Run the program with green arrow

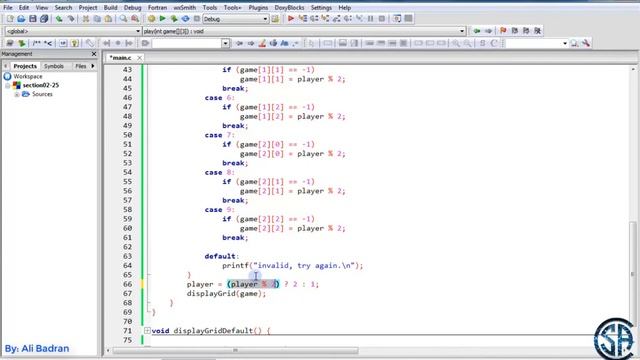tap(162, 19)
